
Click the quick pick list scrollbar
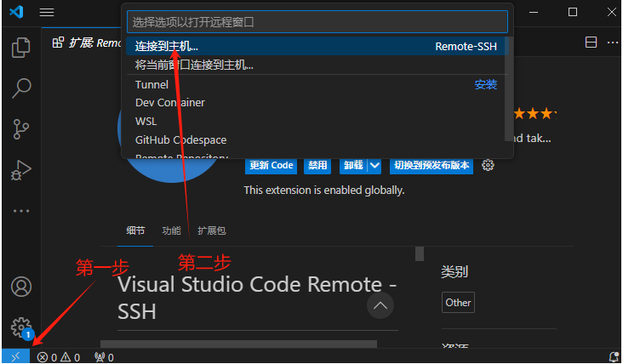pyautogui.click(x=509, y=88)
